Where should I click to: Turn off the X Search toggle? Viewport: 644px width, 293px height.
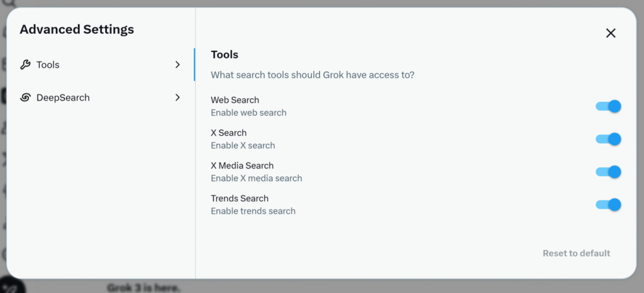click(x=608, y=139)
